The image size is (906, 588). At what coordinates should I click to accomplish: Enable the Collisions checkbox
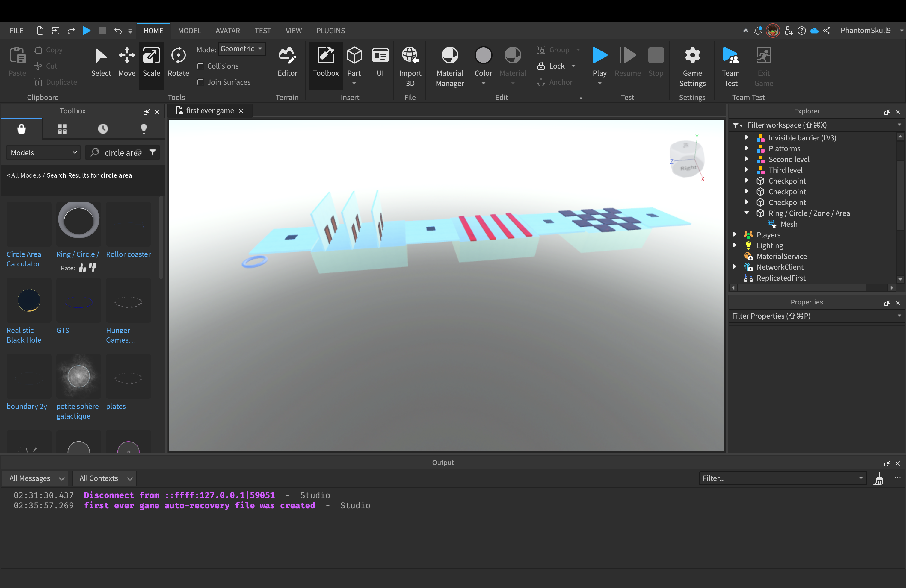click(201, 66)
